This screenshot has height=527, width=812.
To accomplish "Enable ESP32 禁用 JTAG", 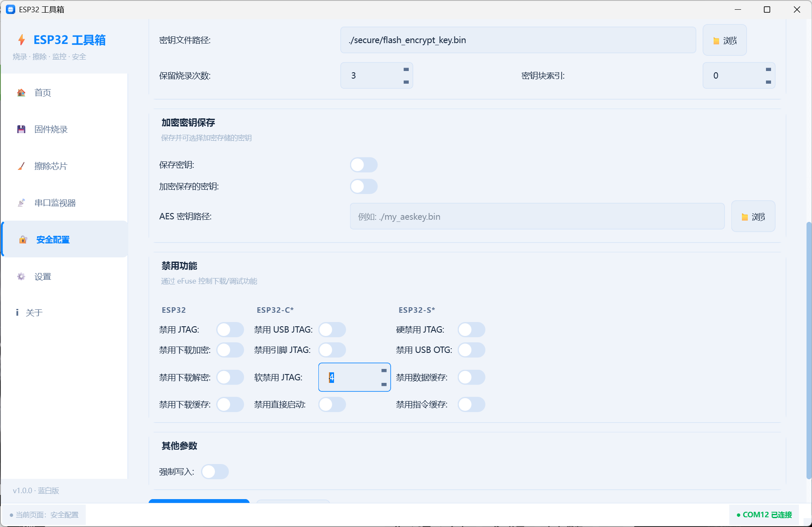I will 230,330.
